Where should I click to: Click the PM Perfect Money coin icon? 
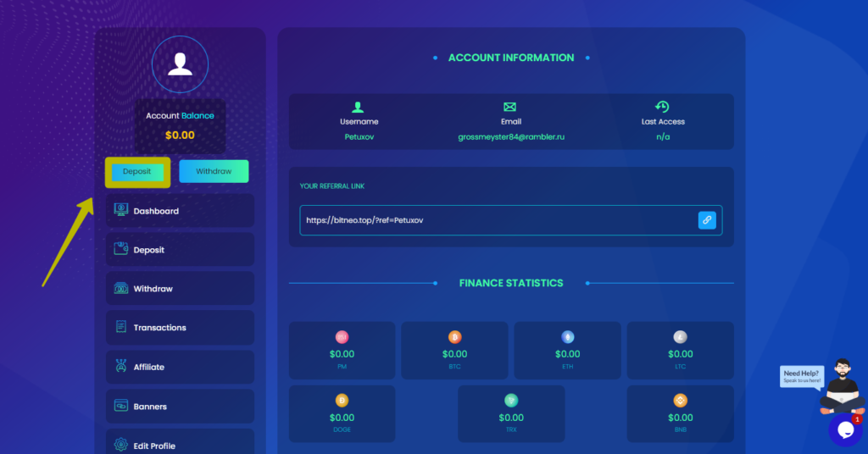point(342,337)
